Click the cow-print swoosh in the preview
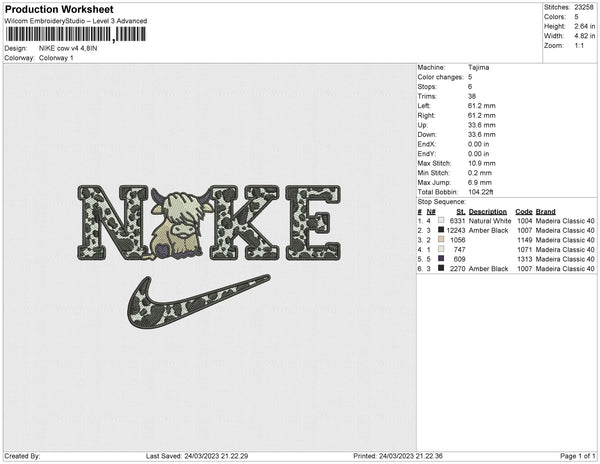This screenshot has width=600, height=464. pos(199,301)
